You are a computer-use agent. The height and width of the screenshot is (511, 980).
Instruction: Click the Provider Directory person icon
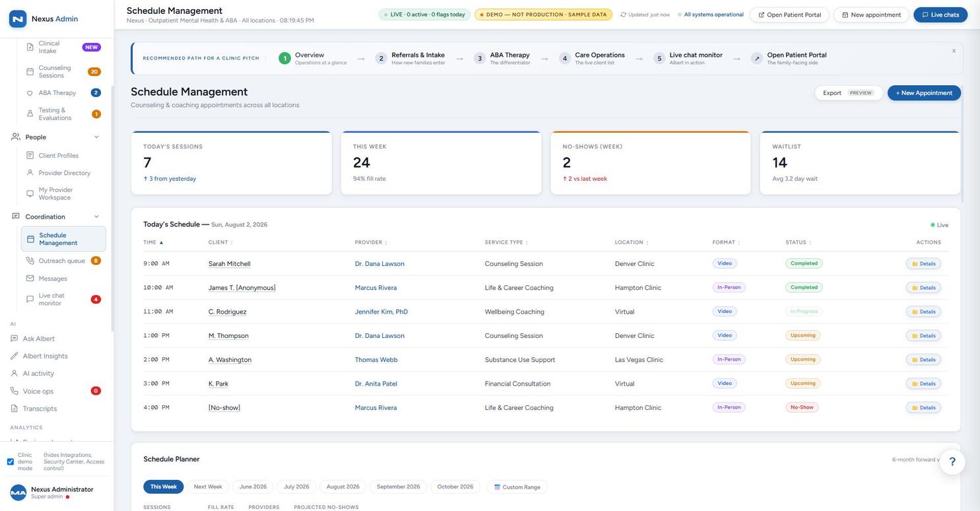pos(30,173)
